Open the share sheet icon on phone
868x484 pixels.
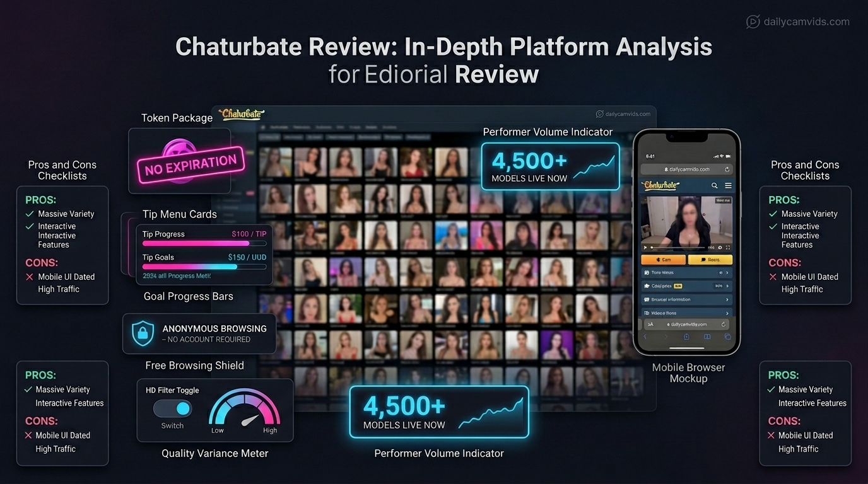686,337
